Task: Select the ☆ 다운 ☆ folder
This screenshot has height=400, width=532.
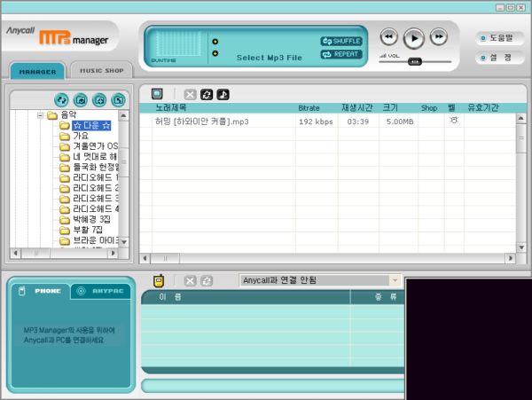Action: click(91, 126)
